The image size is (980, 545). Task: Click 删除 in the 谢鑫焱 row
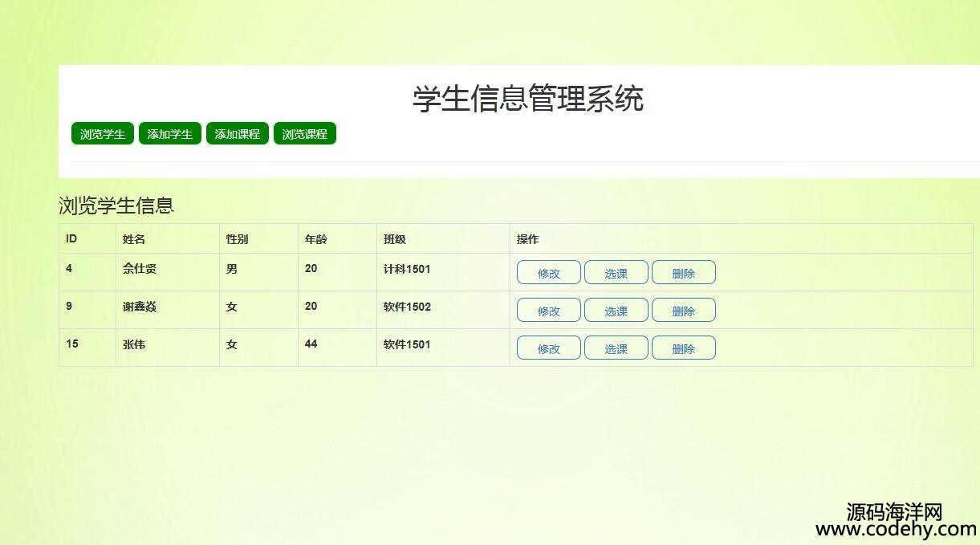pos(684,311)
